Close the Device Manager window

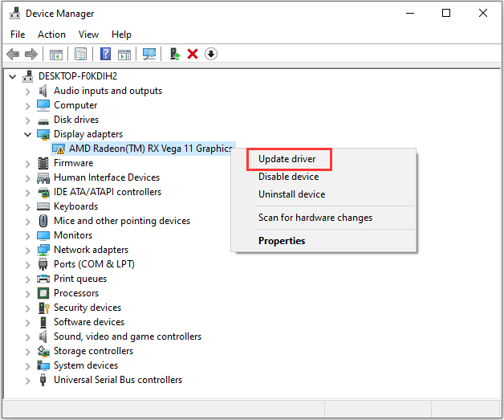coord(483,13)
